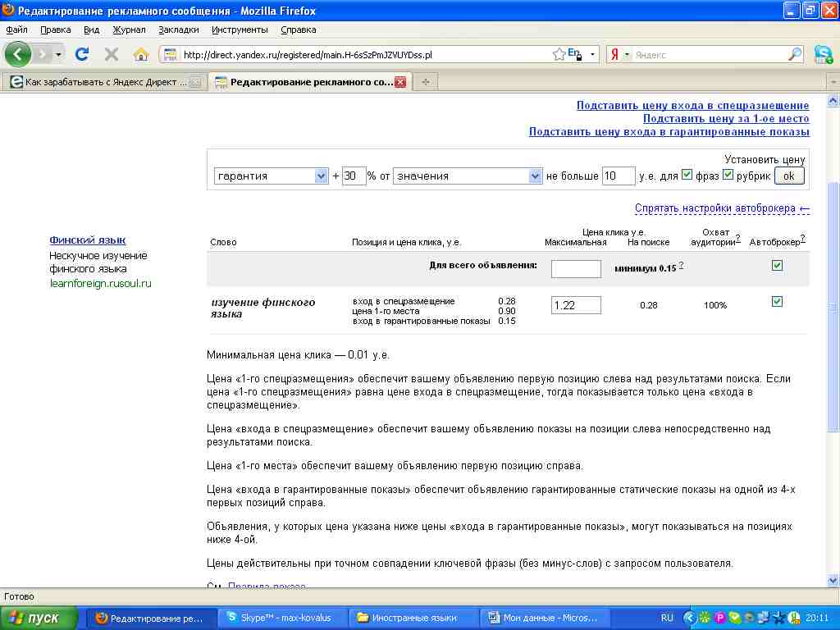Click the percent input field with 30
840x630 pixels.
354,176
